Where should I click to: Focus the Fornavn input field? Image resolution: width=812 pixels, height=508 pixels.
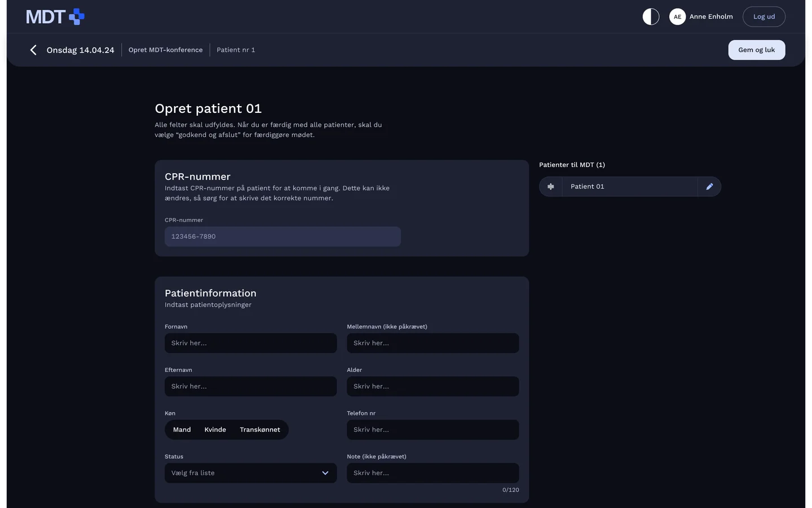pos(251,343)
